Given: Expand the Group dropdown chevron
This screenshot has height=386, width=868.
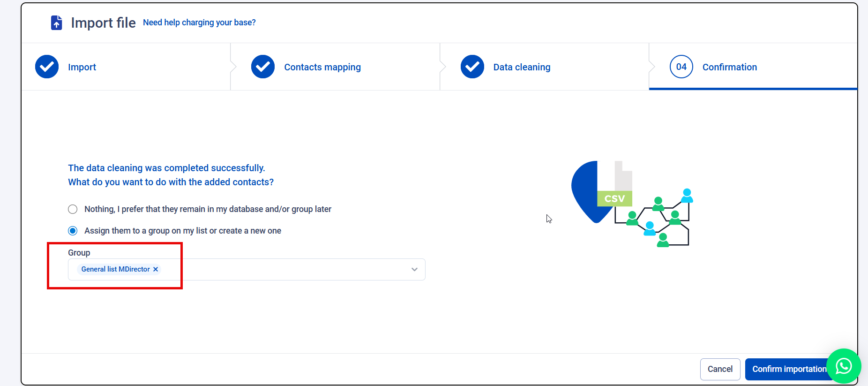Looking at the screenshot, I should [414, 269].
